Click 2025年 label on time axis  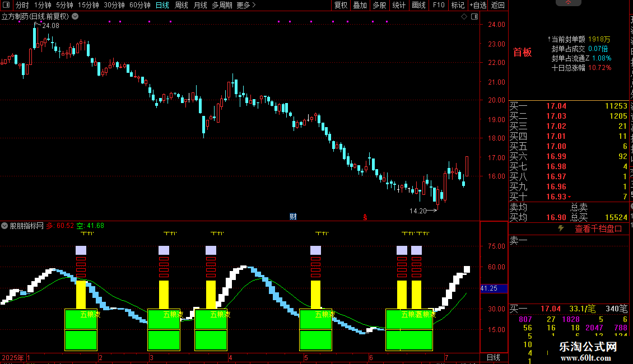(12, 357)
